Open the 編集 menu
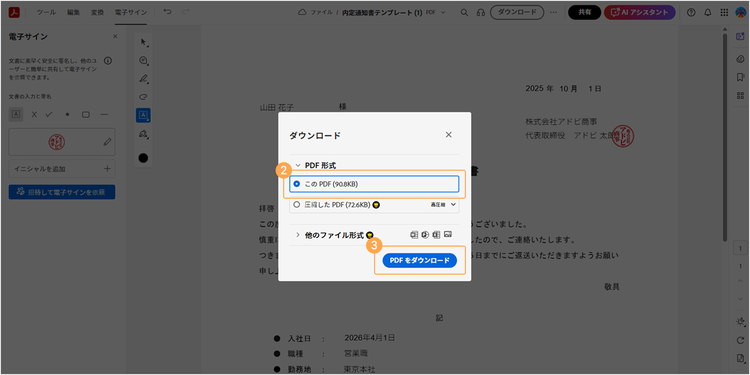This screenshot has height=375, width=750. click(x=74, y=12)
